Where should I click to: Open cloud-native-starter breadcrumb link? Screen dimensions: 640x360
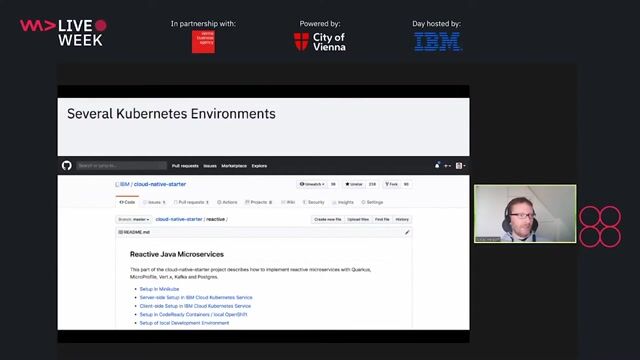pyautogui.click(x=179, y=220)
